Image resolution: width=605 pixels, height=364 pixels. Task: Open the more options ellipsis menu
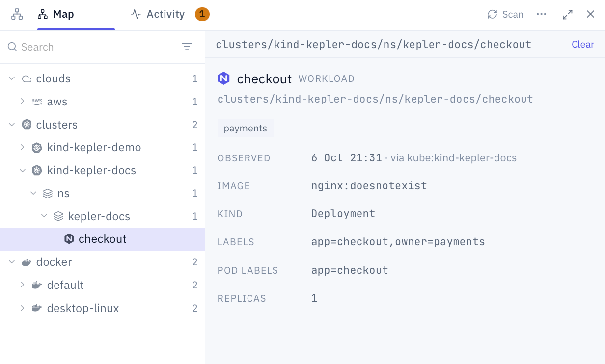tap(542, 14)
